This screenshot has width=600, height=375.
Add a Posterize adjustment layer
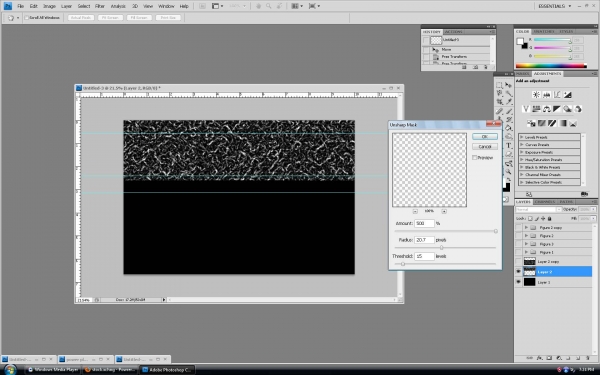pyautogui.click(x=541, y=123)
